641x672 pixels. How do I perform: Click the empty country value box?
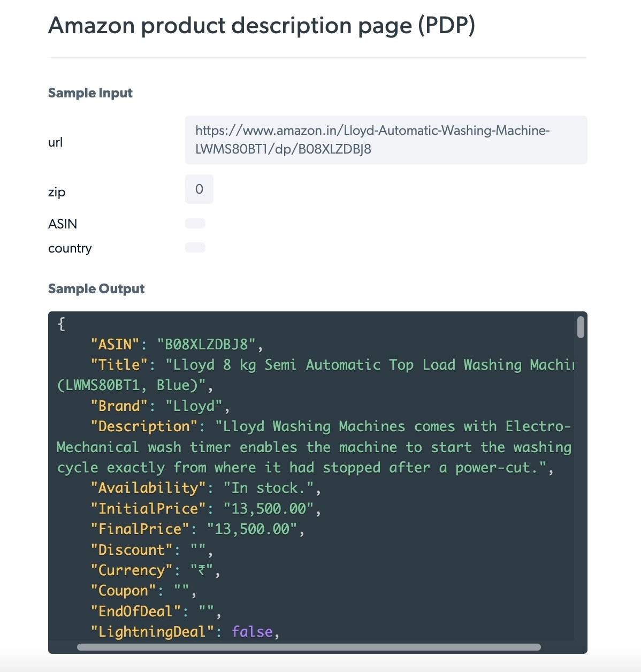(x=195, y=247)
